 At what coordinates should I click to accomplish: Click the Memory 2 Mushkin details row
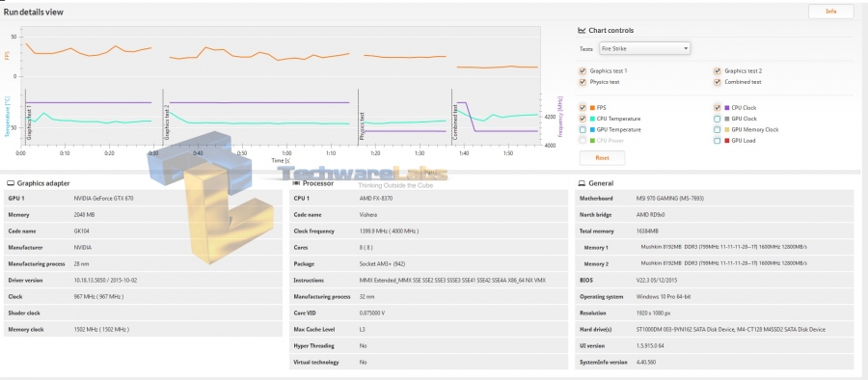[x=714, y=263]
